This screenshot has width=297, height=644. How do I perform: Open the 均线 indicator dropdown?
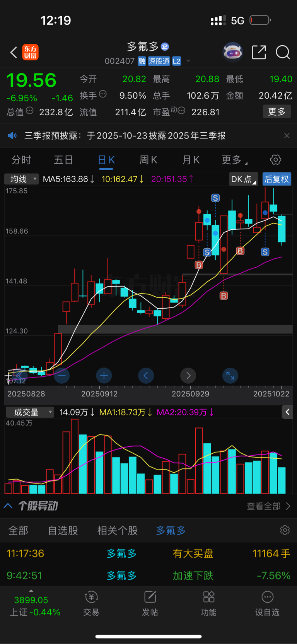pos(21,179)
